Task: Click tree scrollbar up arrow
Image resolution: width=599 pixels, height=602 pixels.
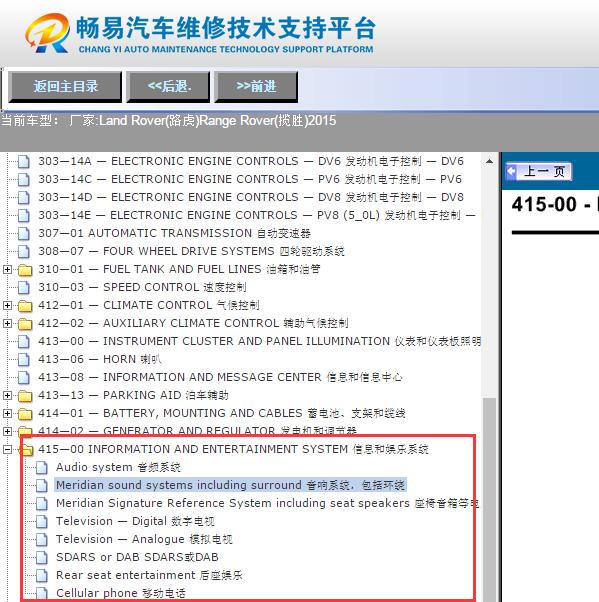Action: pos(489,161)
